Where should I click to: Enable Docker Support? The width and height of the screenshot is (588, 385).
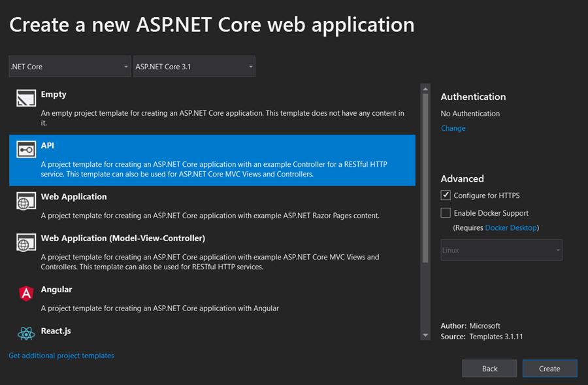(x=446, y=212)
